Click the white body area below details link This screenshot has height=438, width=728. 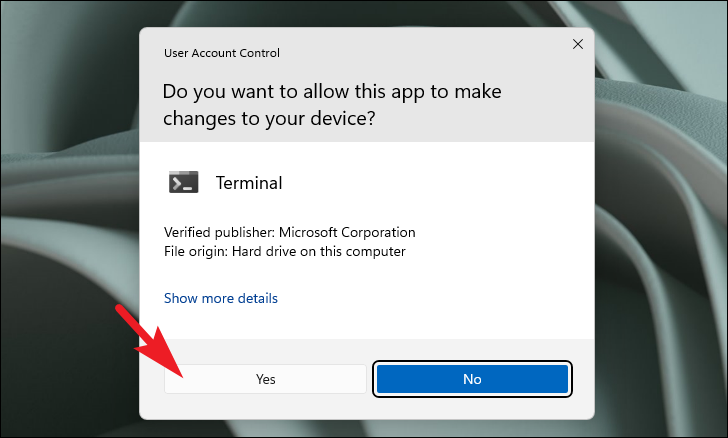[x=367, y=323]
